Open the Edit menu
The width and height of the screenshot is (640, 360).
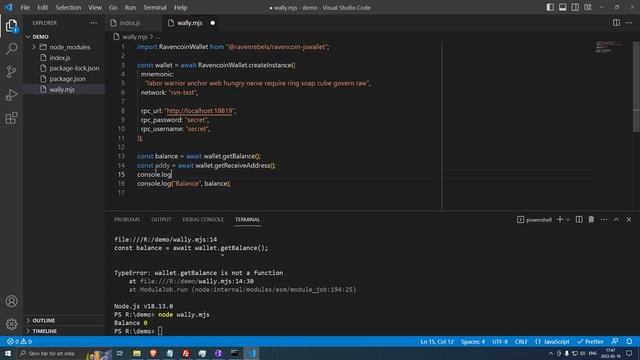click(x=42, y=7)
